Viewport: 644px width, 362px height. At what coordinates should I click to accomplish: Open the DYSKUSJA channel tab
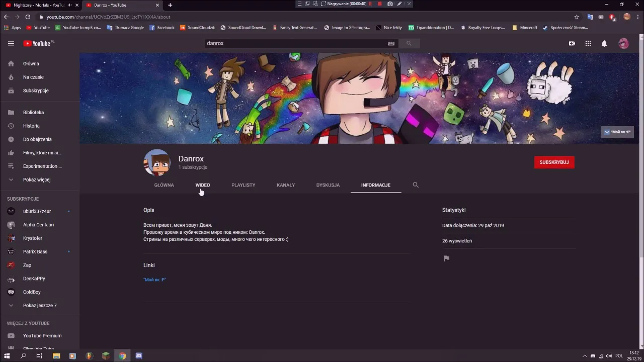coord(328,185)
